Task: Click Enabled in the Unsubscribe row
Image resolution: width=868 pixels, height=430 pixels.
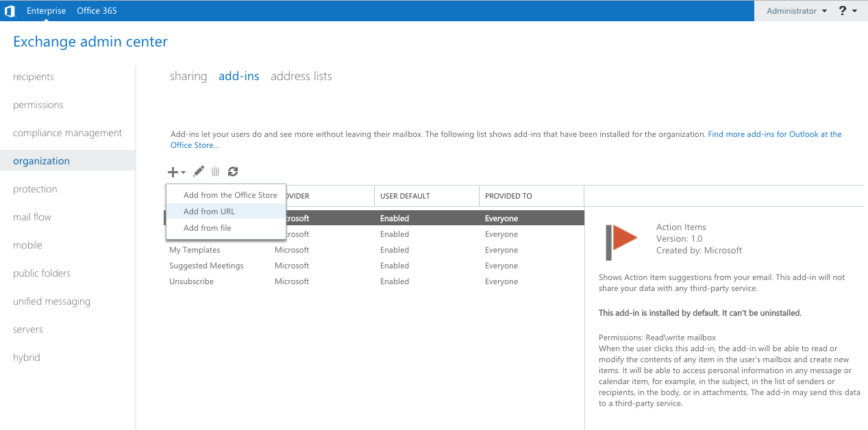Action: click(395, 281)
